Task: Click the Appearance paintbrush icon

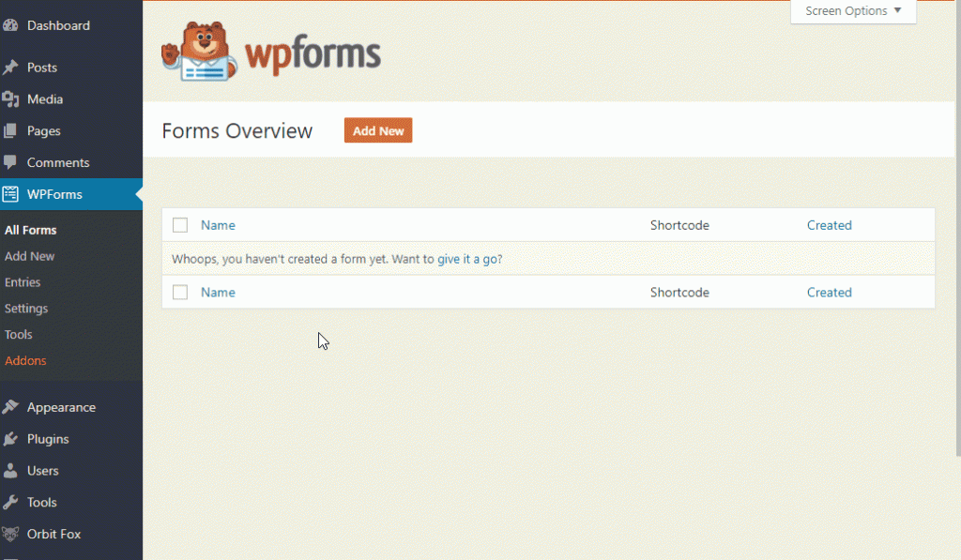Action: [x=11, y=408]
